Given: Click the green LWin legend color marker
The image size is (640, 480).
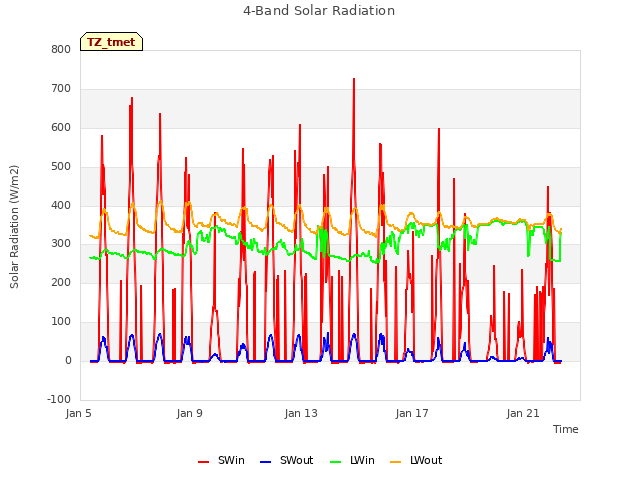Looking at the screenshot, I should pos(336,462).
